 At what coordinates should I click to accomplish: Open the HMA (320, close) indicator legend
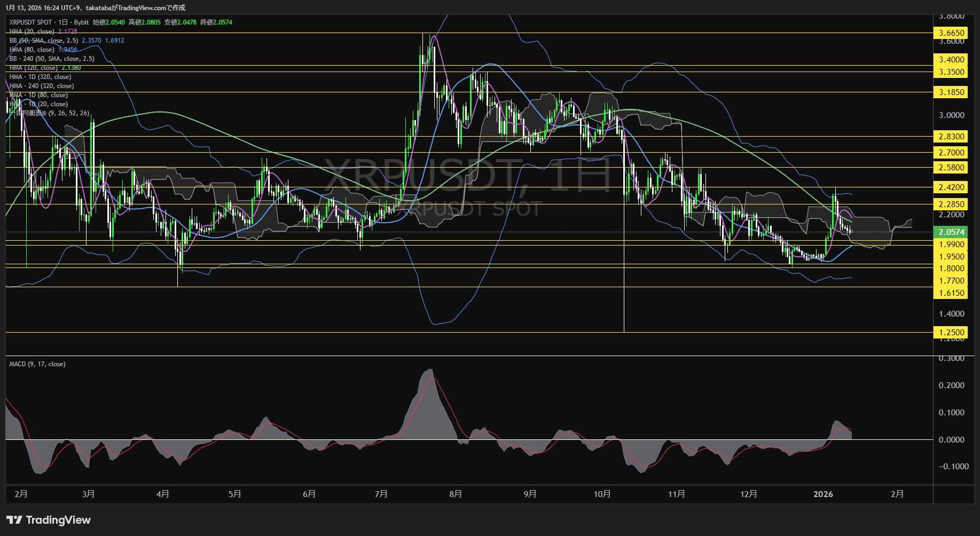pyautogui.click(x=34, y=68)
